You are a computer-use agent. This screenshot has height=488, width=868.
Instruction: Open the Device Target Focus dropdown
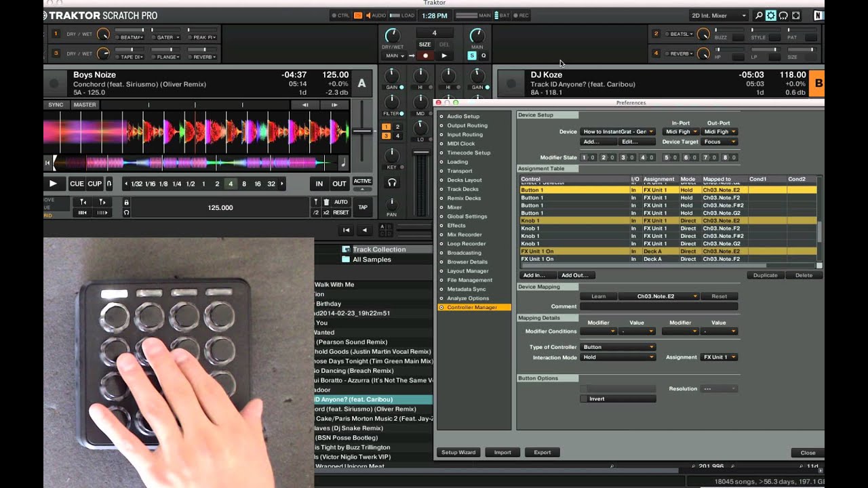(x=719, y=142)
